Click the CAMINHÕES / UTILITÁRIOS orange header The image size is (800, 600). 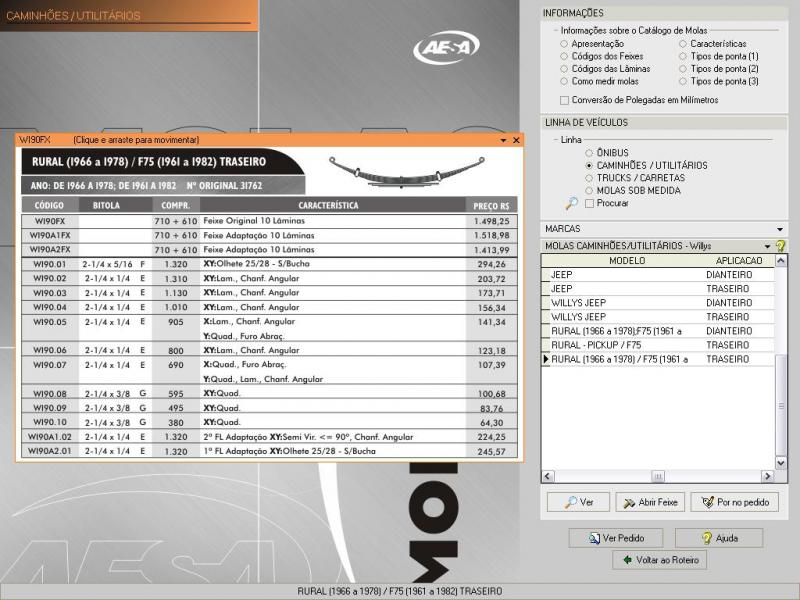pos(129,15)
